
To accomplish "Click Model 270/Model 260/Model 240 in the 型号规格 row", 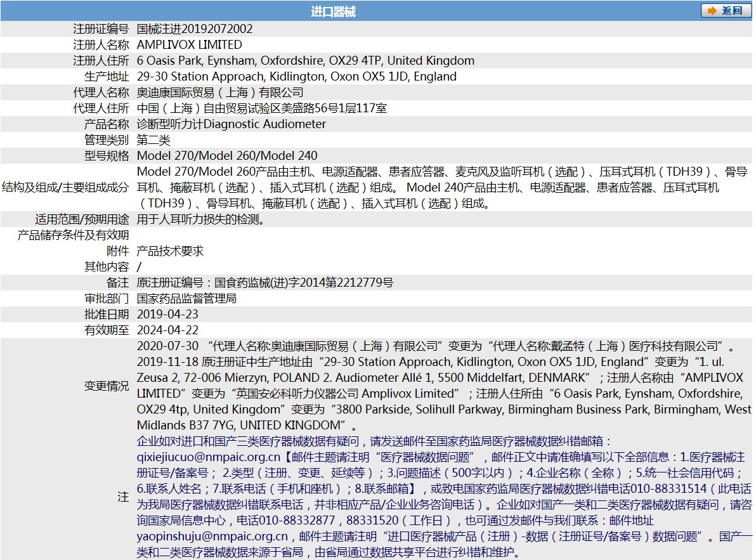I will pyautogui.click(x=227, y=156).
